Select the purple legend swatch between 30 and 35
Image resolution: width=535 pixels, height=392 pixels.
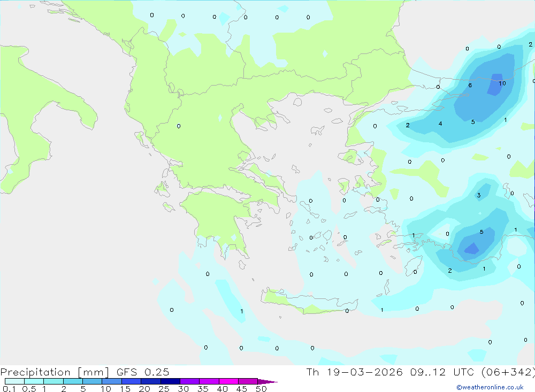click(x=189, y=381)
